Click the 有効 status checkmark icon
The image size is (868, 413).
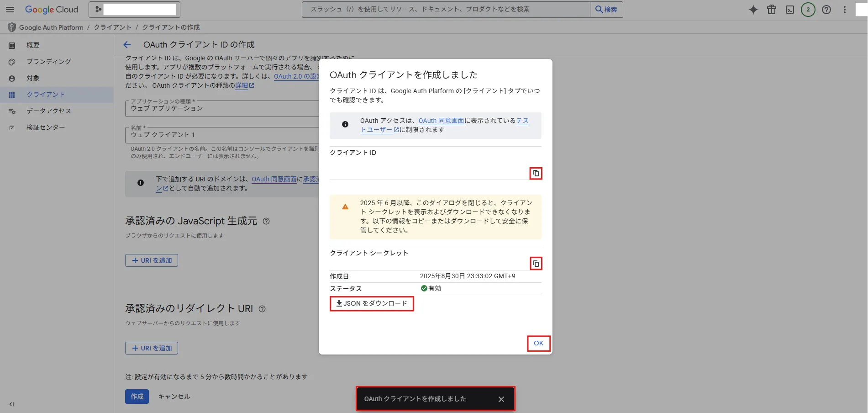(x=424, y=288)
